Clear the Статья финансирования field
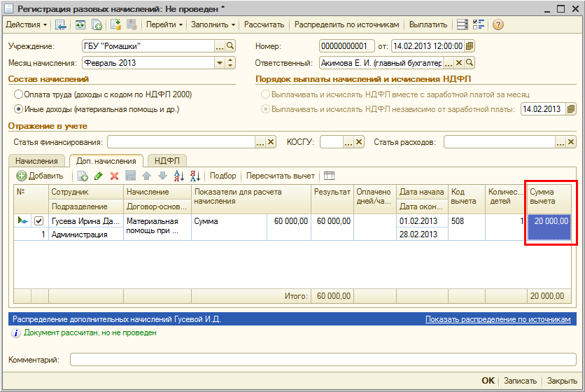 [x=271, y=142]
